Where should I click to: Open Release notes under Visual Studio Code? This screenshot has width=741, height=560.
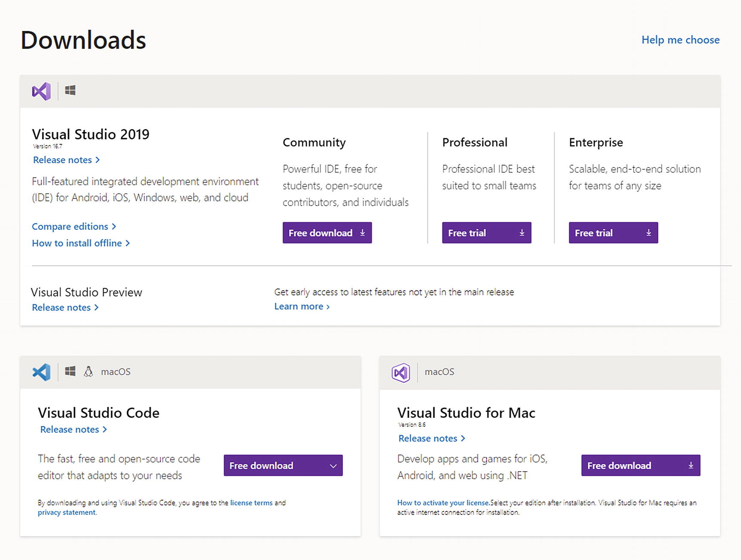(x=73, y=429)
